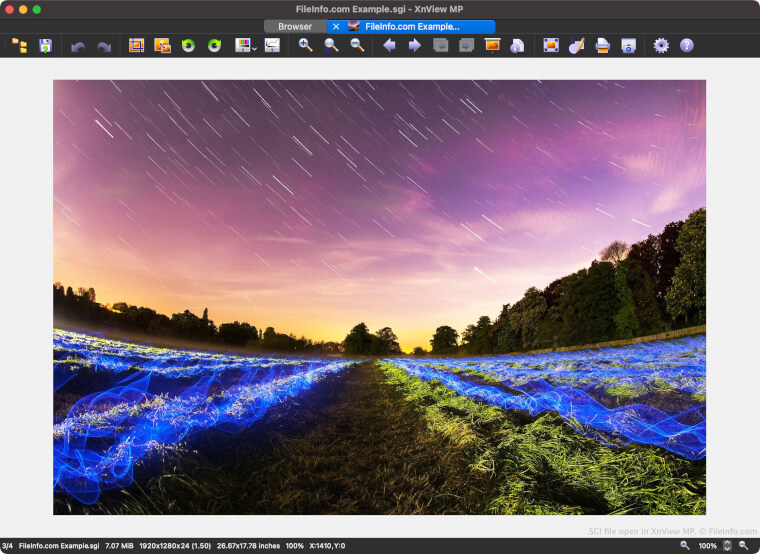Go to the previous file arrow
The width and height of the screenshot is (760, 554).
click(389, 45)
